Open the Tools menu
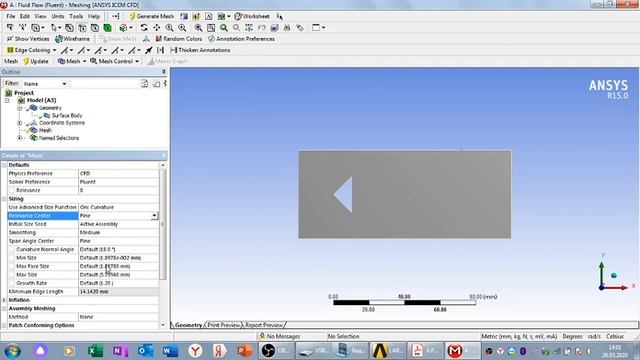 [76, 16]
